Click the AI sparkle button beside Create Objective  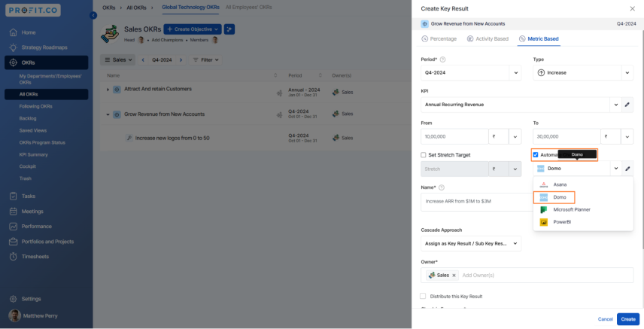pos(229,29)
